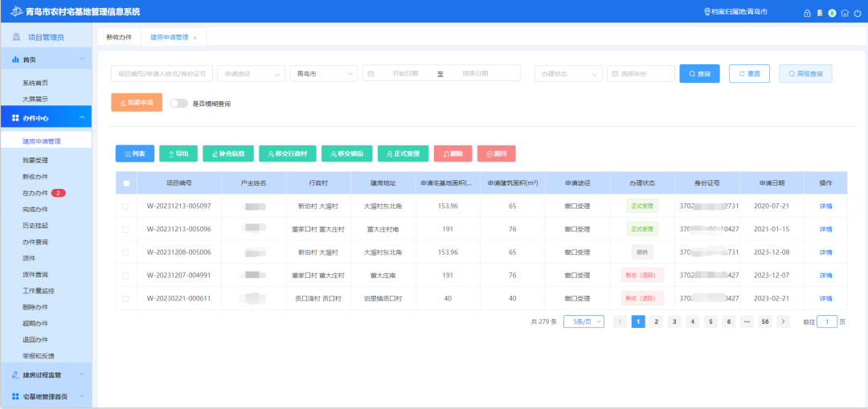
Task: Switch to the 新收办件 tab
Action: click(x=119, y=38)
